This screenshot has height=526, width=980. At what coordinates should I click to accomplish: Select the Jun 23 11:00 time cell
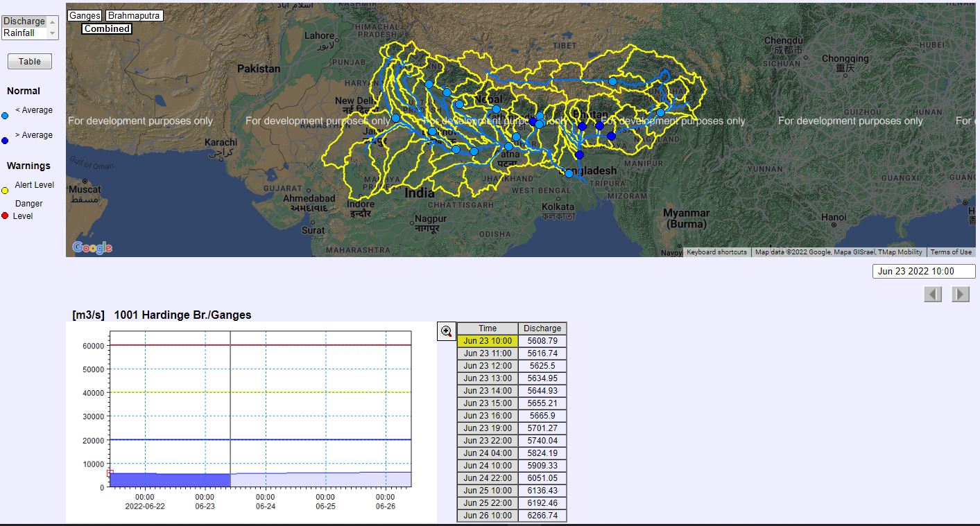488,353
